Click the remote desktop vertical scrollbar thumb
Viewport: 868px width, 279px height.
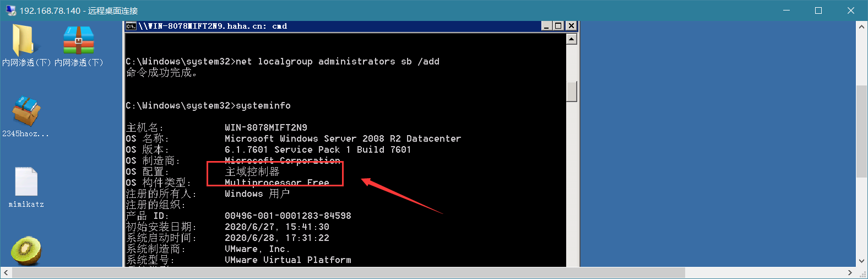coord(862,131)
